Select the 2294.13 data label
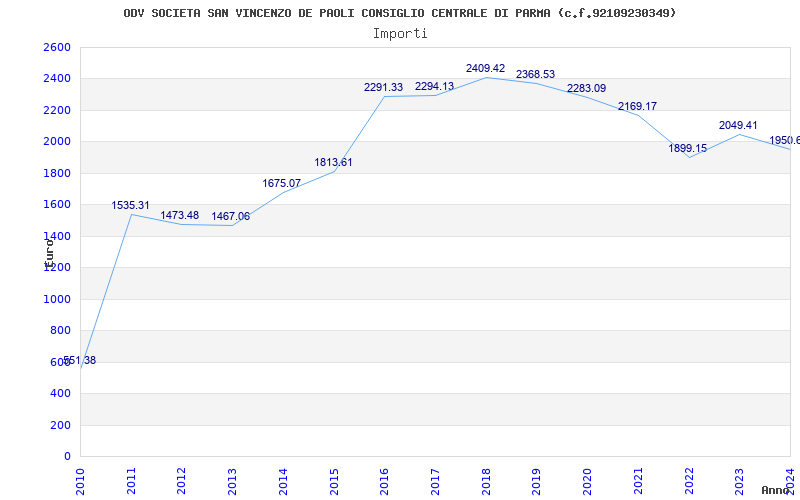 point(434,87)
